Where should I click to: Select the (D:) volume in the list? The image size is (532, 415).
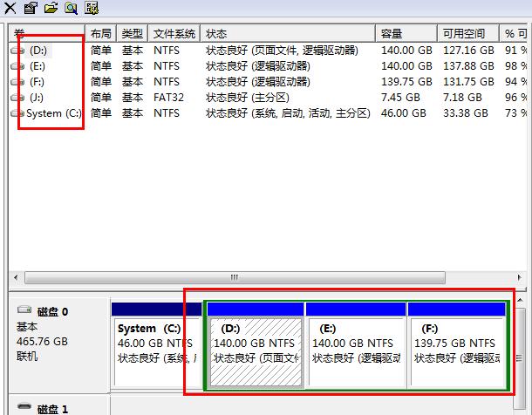[38, 51]
